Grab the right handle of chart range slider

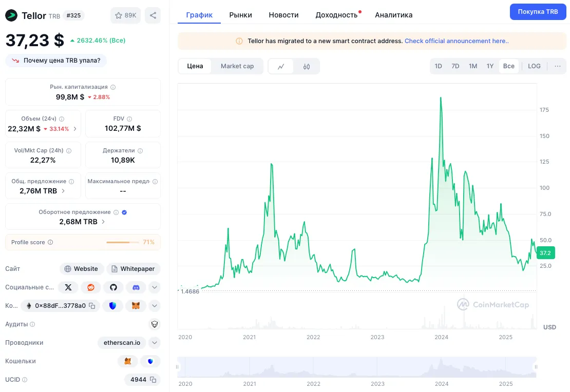click(536, 367)
